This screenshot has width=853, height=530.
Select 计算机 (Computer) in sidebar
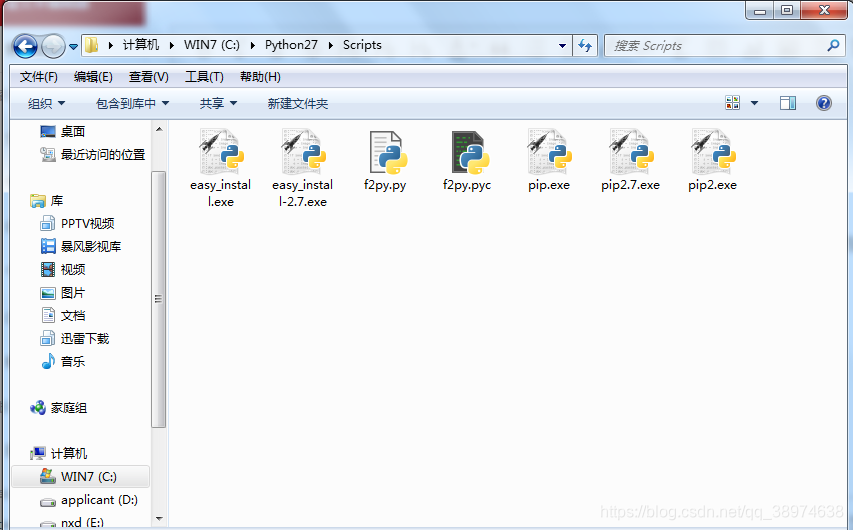(x=59, y=453)
